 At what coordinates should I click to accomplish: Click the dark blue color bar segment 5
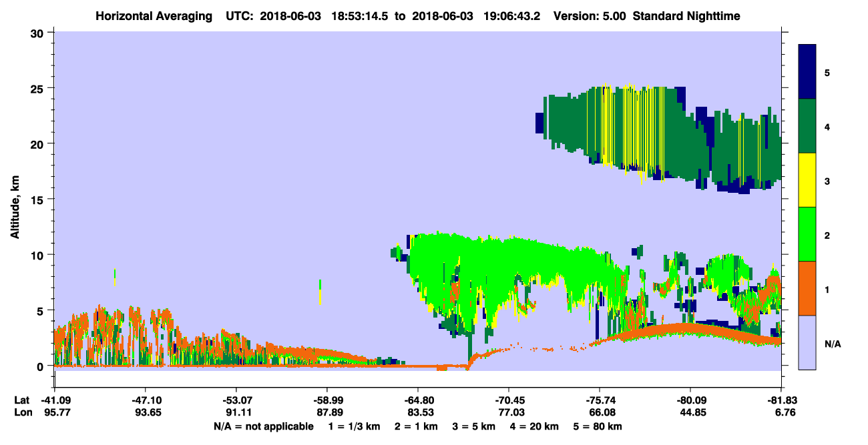[807, 72]
